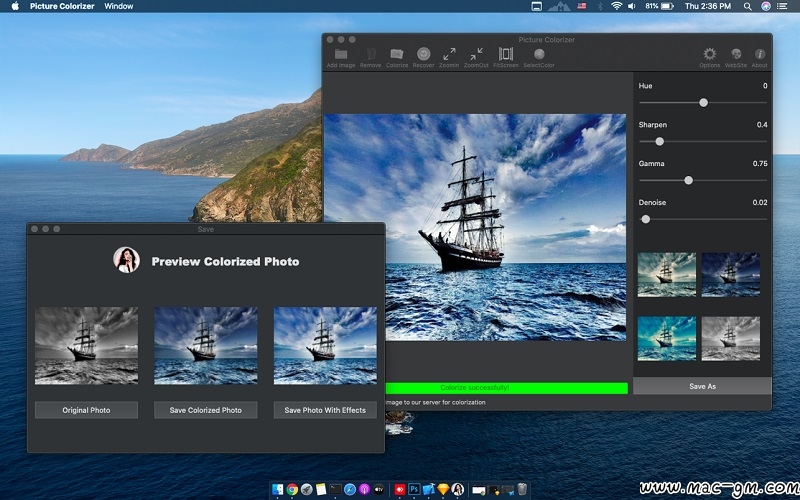Screen dimensions: 800x500
Task: Open the Notes app in dock
Action: coord(321,489)
